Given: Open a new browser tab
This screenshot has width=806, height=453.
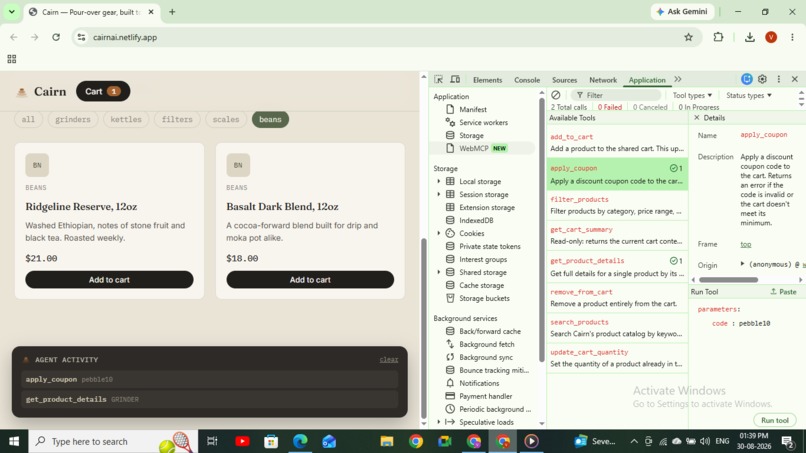Looking at the screenshot, I should [x=172, y=12].
